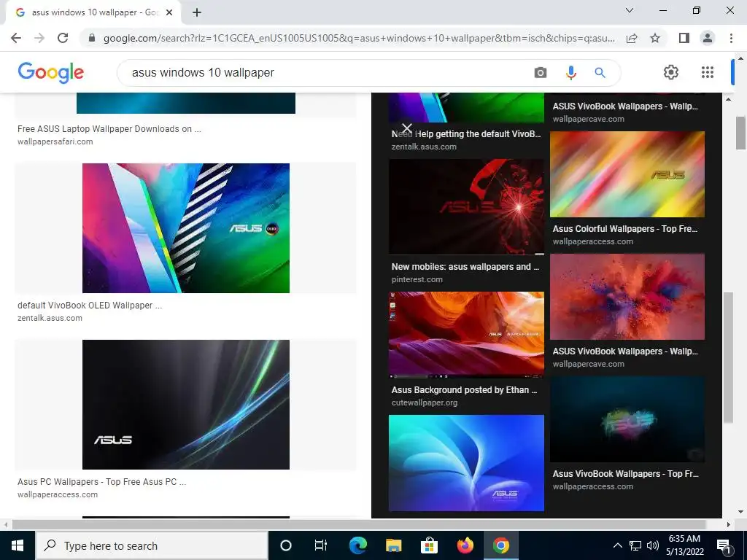Open red ASUS related image thumbnail
Screen dimensions: 747x560
tap(466, 206)
